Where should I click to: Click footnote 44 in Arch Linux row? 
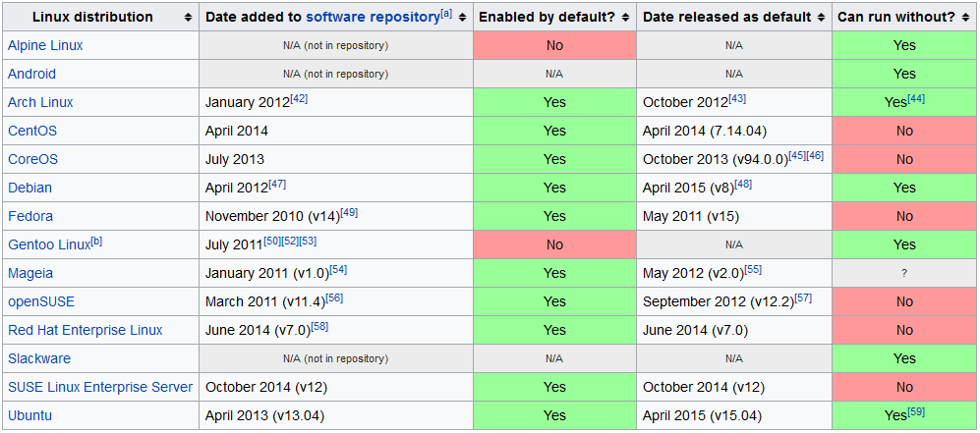(x=916, y=99)
